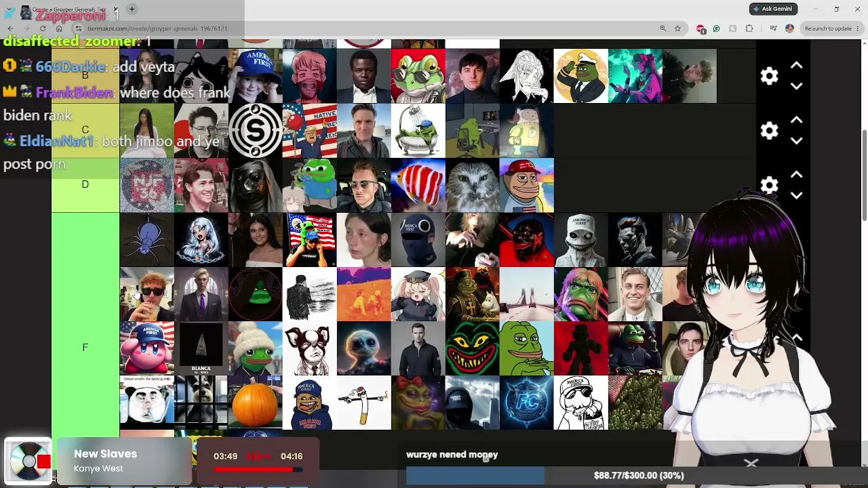Select the America First balaclava image

[418, 240]
